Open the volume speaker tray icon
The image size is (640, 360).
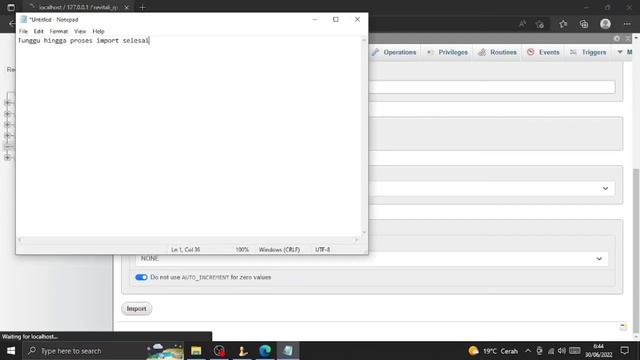coord(562,351)
